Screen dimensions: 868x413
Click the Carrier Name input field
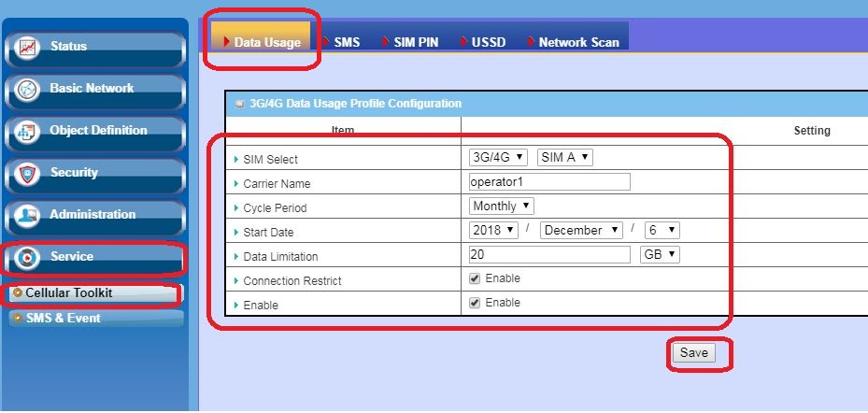pos(549,181)
